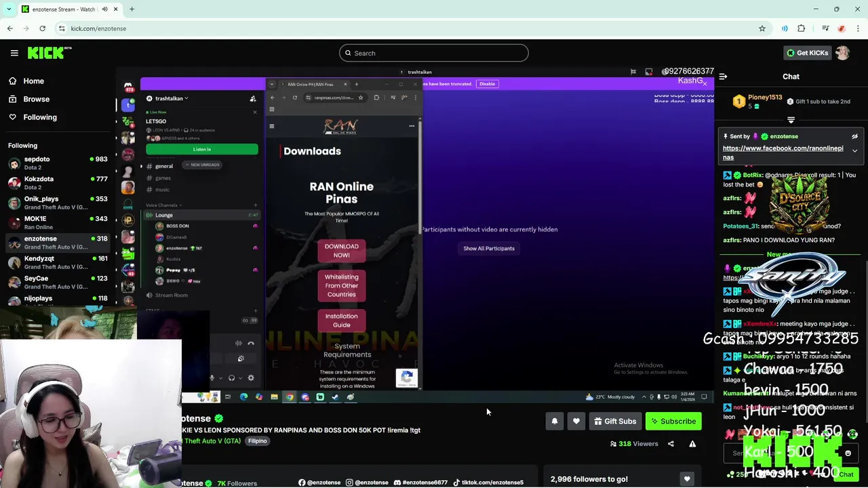This screenshot has width=868, height=488.
Task: Click Listen in button in streamed Discord
Action: 201,149
